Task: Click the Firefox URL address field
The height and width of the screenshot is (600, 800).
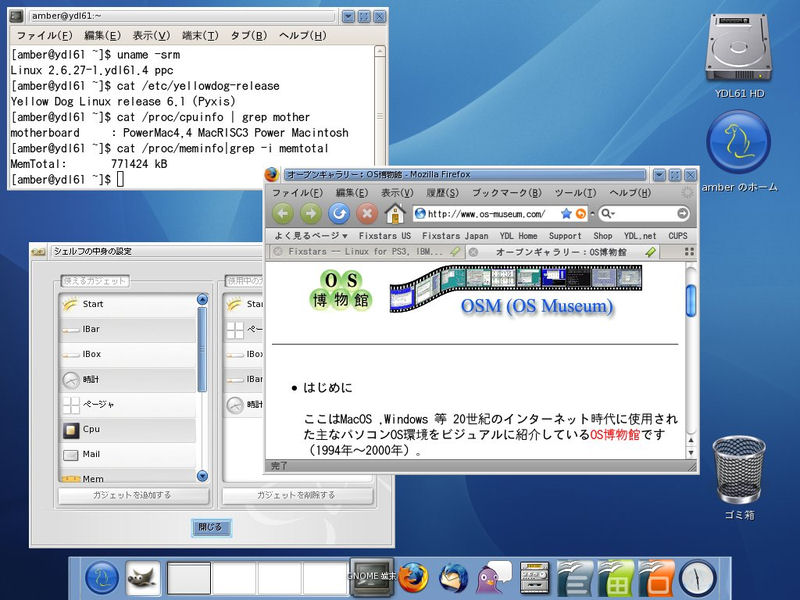Action: (492, 214)
